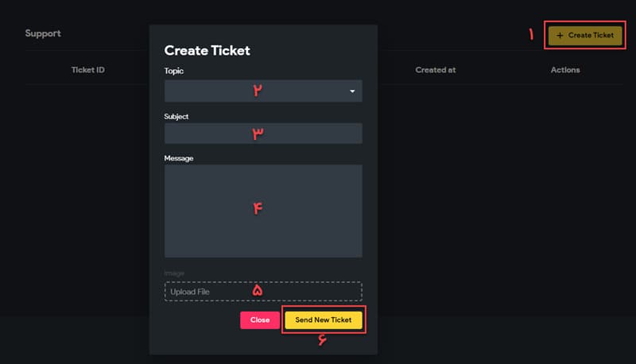Click the plus icon in Create Ticket button
This screenshot has width=636, height=364.
coord(560,36)
